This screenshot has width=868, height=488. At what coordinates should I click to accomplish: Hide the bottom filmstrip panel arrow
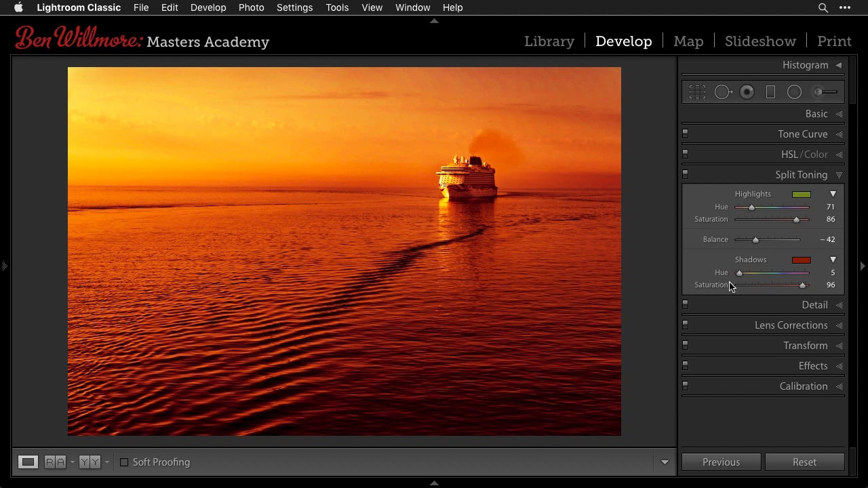tap(434, 483)
